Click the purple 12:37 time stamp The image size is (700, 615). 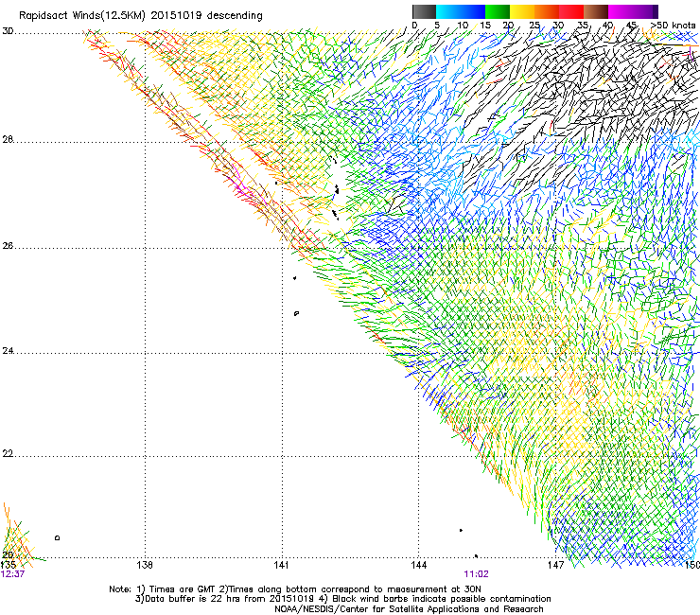[12, 574]
